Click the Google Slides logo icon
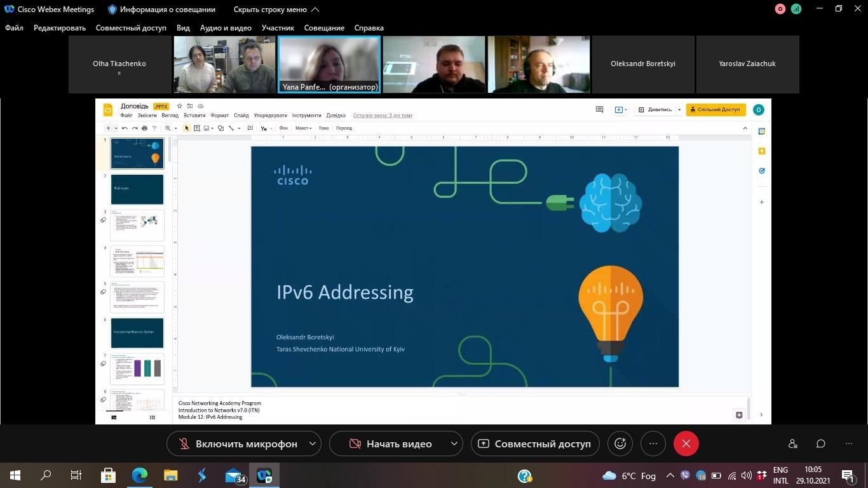The width and height of the screenshot is (868, 488). pyautogui.click(x=108, y=110)
